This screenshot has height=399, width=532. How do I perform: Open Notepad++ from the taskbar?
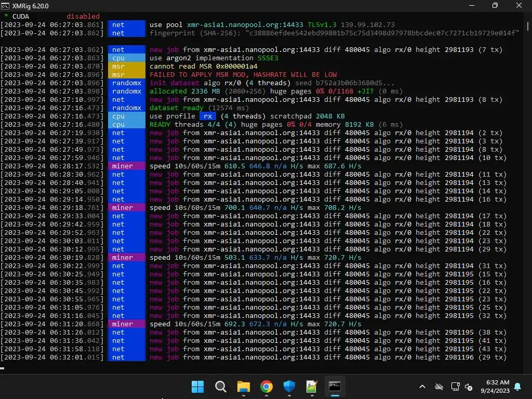point(312,387)
